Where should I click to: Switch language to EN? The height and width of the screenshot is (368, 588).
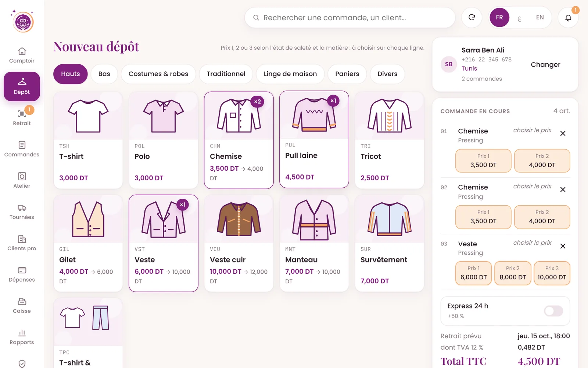tap(540, 17)
